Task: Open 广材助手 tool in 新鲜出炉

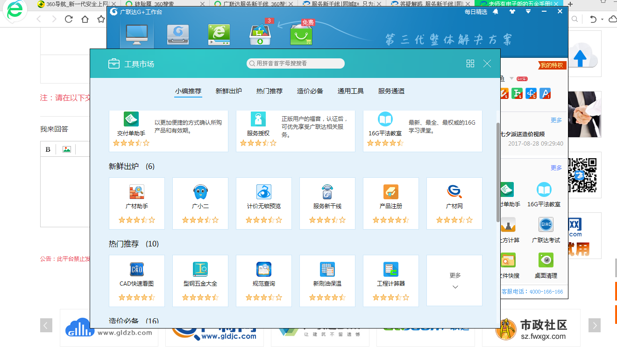Action: pyautogui.click(x=137, y=203)
